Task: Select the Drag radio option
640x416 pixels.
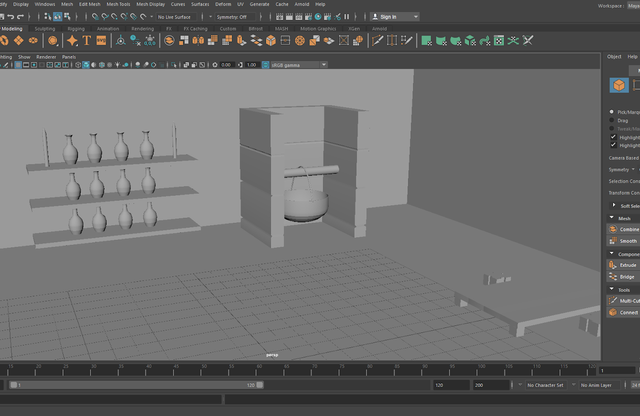Action: coord(611,120)
